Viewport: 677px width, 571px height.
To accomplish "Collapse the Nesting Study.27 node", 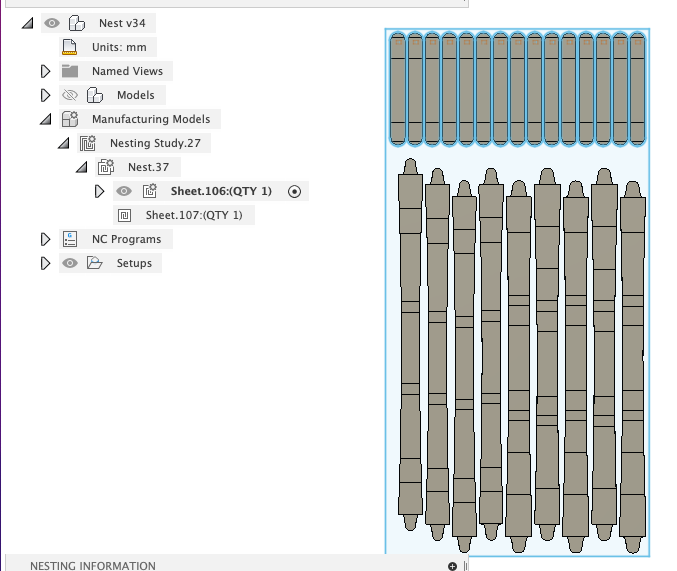I will [x=64, y=143].
